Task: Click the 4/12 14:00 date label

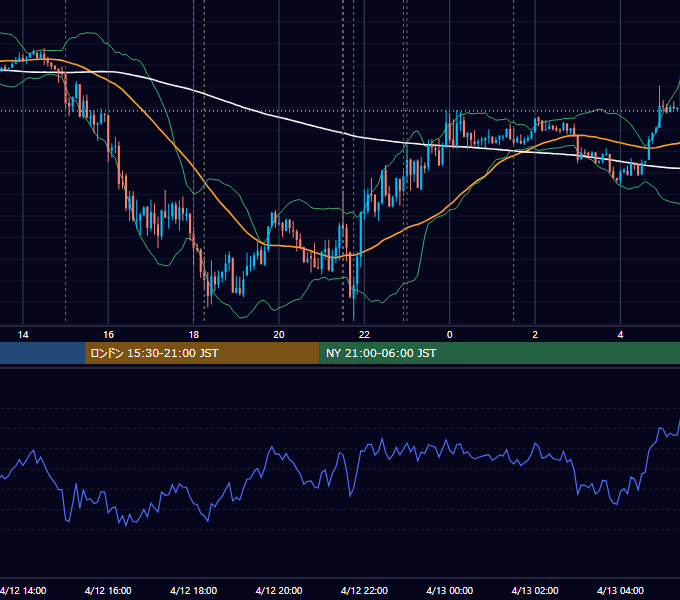Action: coord(23,590)
